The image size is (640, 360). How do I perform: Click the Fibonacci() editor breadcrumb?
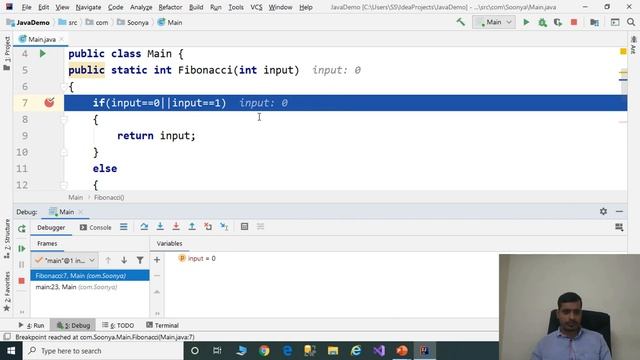pos(109,197)
